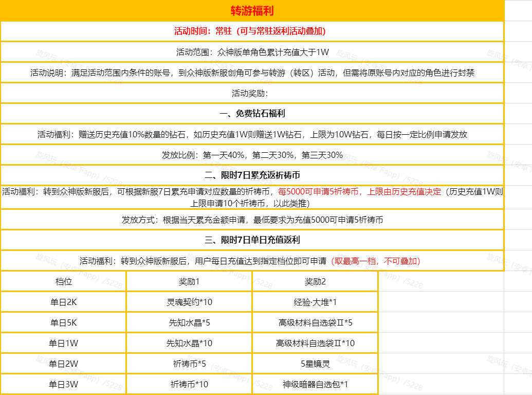Click the 发放方式 根据当天累充金额申请 row
Image resolution: width=532 pixels, height=395 pixels.
252,220
